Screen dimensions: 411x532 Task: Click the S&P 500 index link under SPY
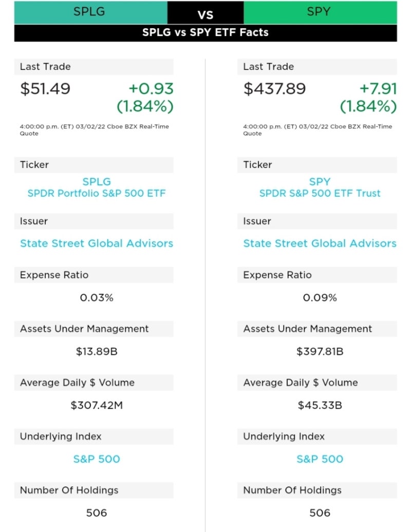tap(320, 459)
